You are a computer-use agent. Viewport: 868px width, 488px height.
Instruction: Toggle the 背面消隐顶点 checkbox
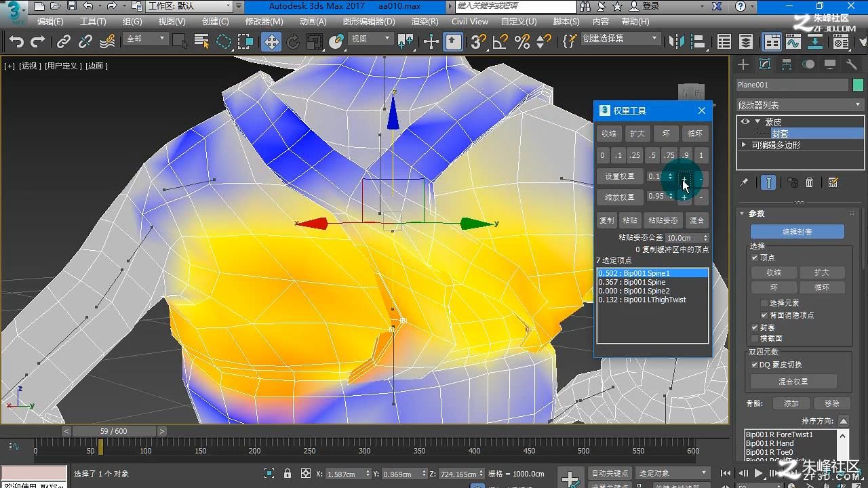click(x=764, y=315)
